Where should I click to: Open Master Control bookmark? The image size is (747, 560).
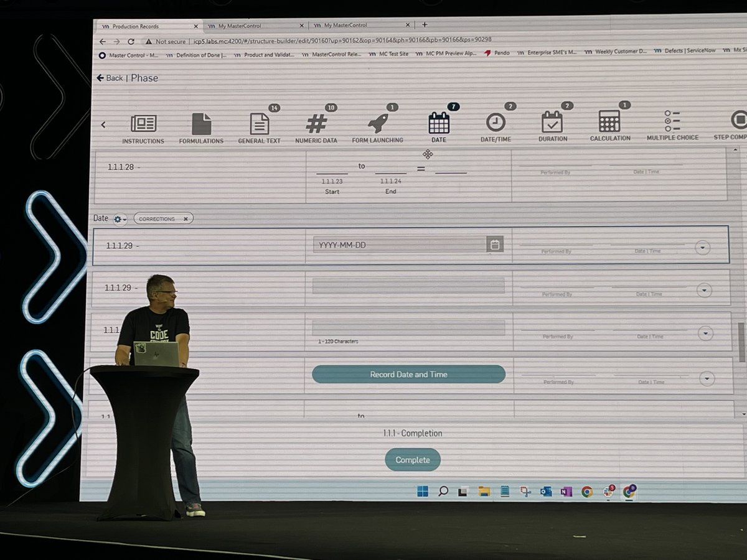click(129, 55)
